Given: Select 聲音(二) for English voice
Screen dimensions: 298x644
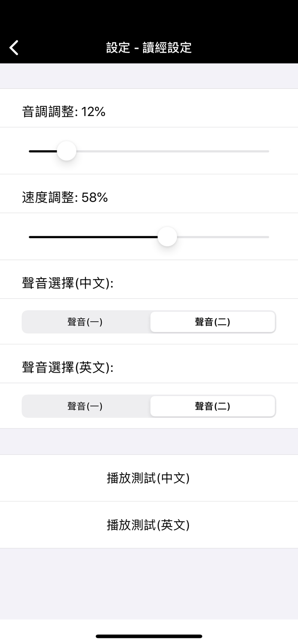Looking at the screenshot, I should pos(212,406).
